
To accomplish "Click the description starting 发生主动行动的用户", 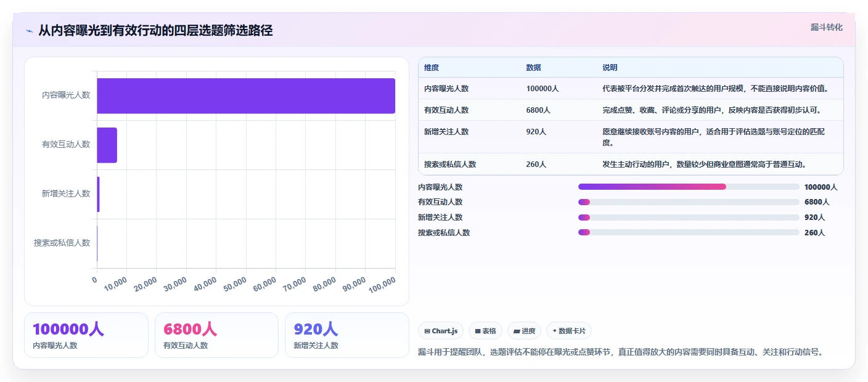I will (x=704, y=165).
